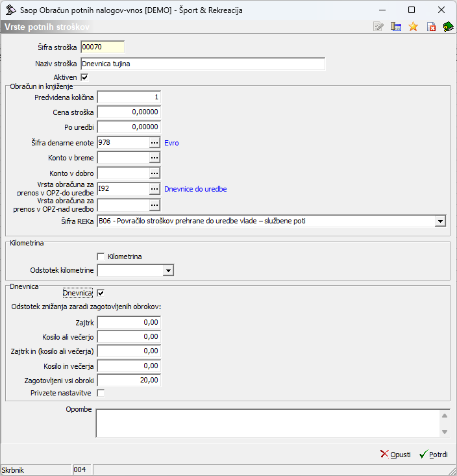Image resolution: width=457 pixels, height=476 pixels.
Task: Toggle the Aktiven checkbox
Action: coord(84,77)
